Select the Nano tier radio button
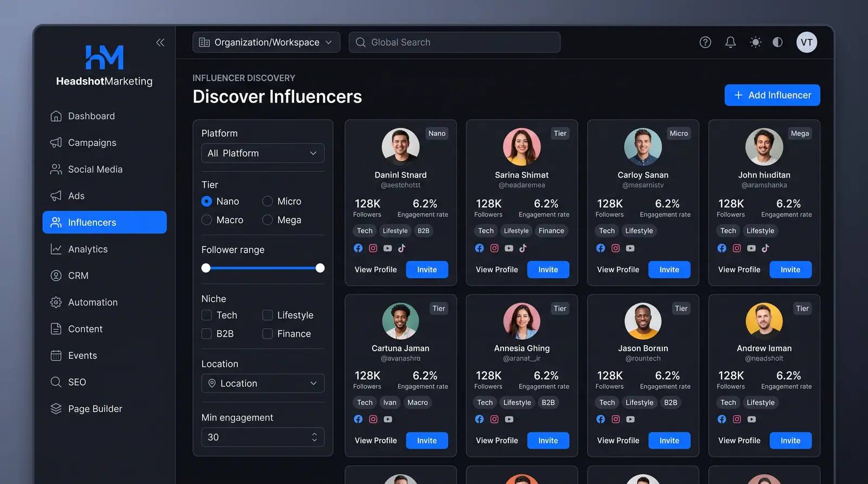Screen dimensions: 868x484 [x=206, y=201]
